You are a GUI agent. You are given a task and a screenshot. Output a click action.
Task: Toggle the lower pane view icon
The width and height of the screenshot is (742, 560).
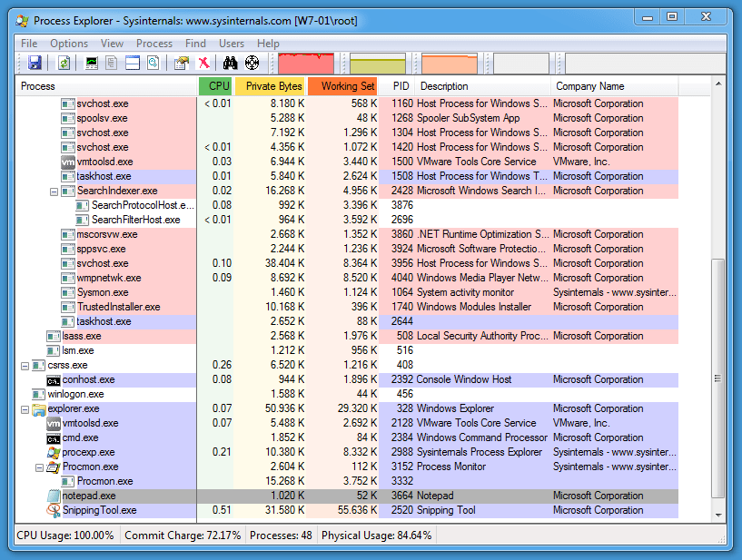click(x=133, y=63)
